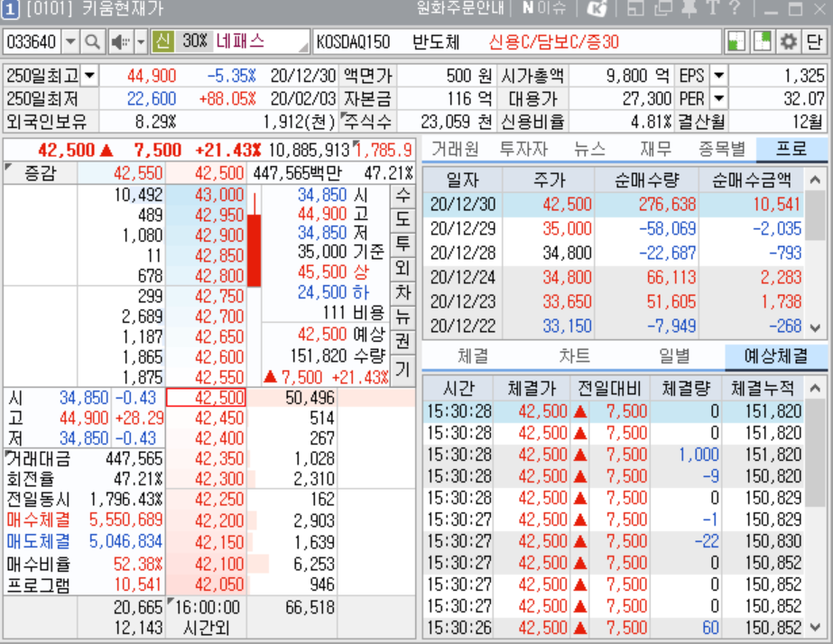Click the 외 side button
This screenshot has height=644, width=833.
[x=403, y=268]
